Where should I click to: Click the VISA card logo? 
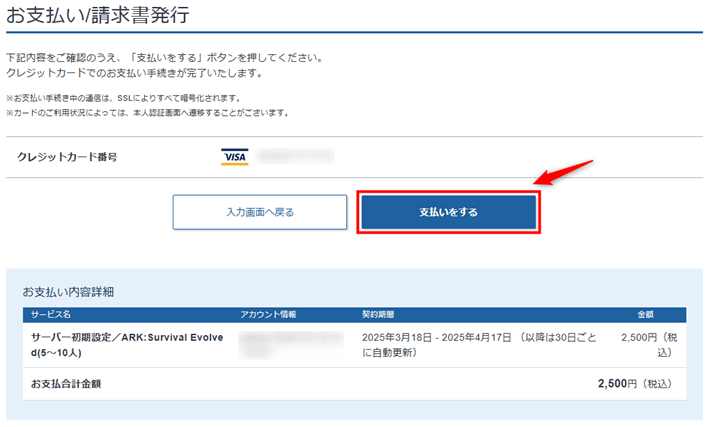pyautogui.click(x=235, y=157)
